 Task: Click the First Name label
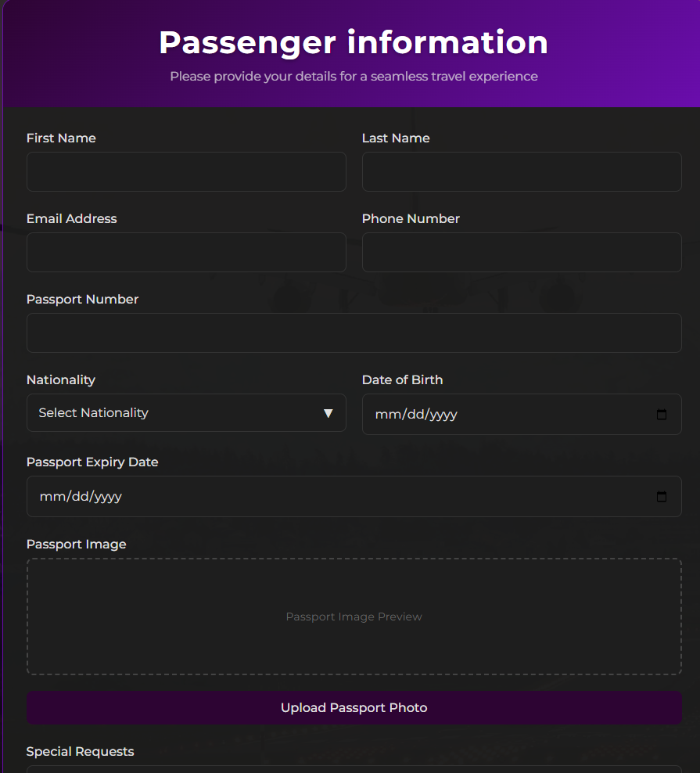[x=61, y=138]
